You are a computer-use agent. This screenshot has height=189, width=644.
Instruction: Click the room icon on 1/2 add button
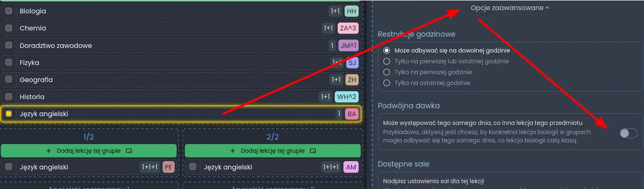(129, 151)
